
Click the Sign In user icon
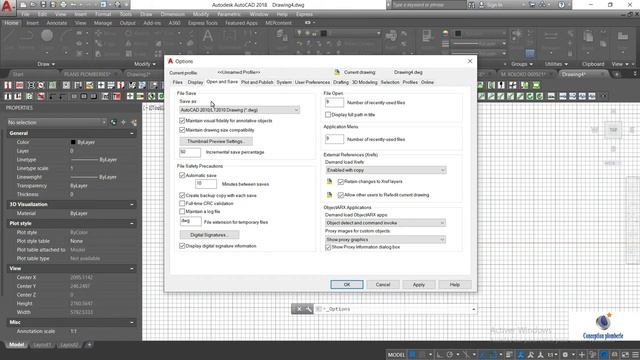pos(482,5)
